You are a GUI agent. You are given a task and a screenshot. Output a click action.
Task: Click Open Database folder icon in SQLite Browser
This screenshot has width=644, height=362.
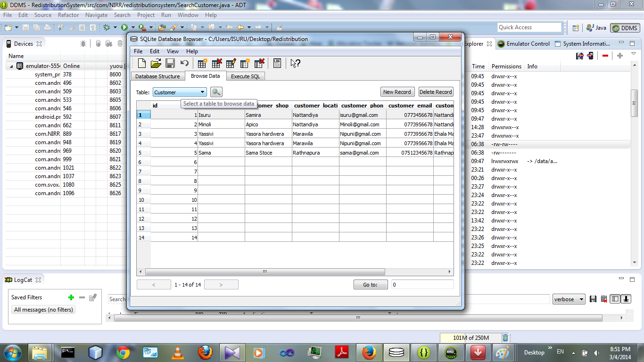pyautogui.click(x=156, y=63)
